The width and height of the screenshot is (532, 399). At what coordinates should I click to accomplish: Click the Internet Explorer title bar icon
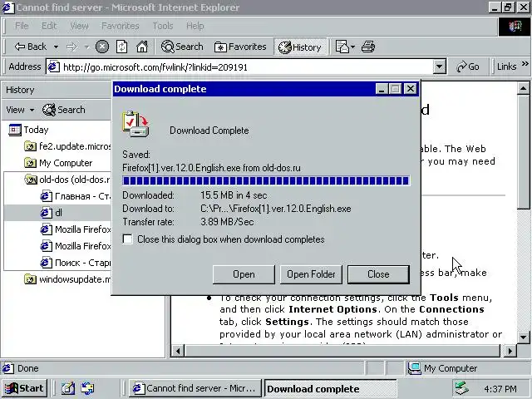coord(8,7)
